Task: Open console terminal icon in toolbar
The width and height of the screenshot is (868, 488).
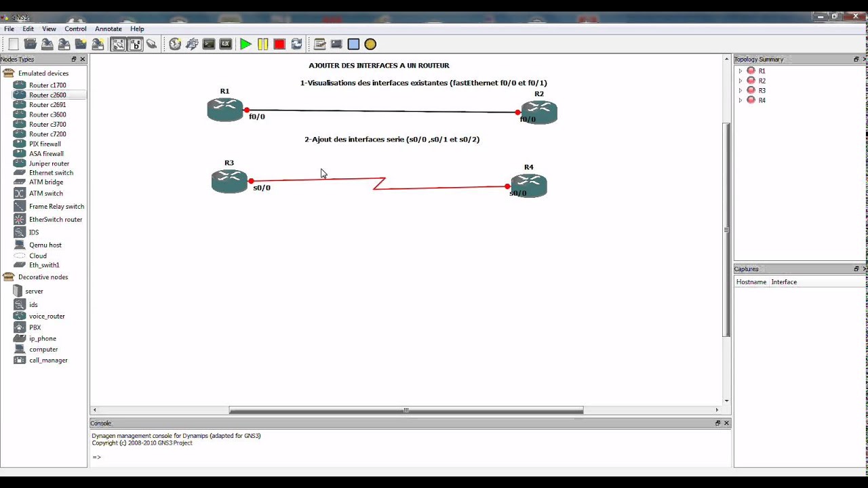Action: click(209, 44)
